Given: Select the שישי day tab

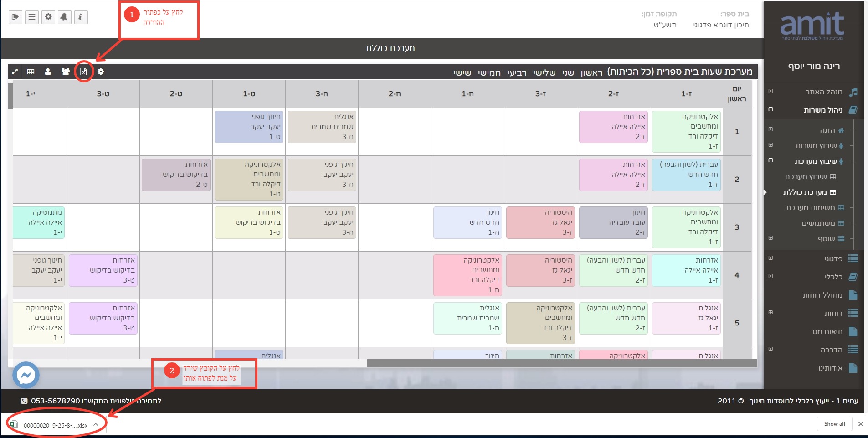Looking at the screenshot, I should 462,72.
